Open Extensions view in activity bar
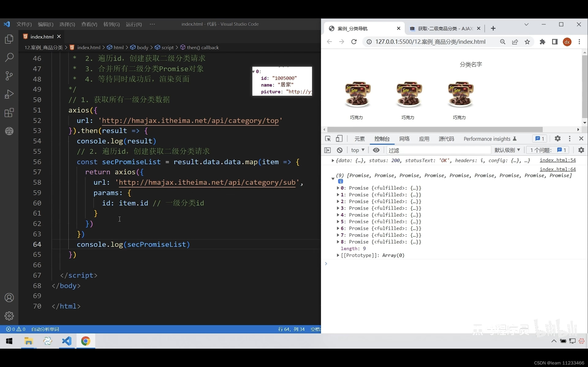This screenshot has width=588, height=367. coord(9,113)
